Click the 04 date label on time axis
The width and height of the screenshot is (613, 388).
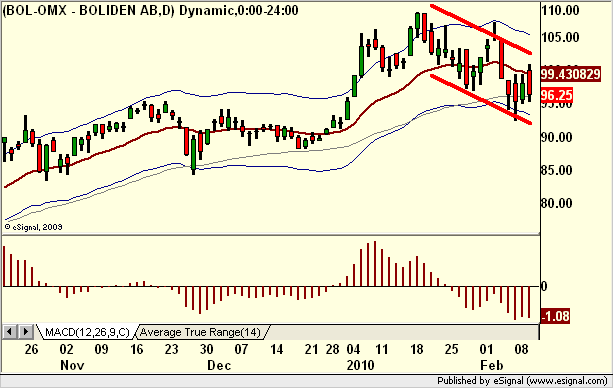click(353, 349)
